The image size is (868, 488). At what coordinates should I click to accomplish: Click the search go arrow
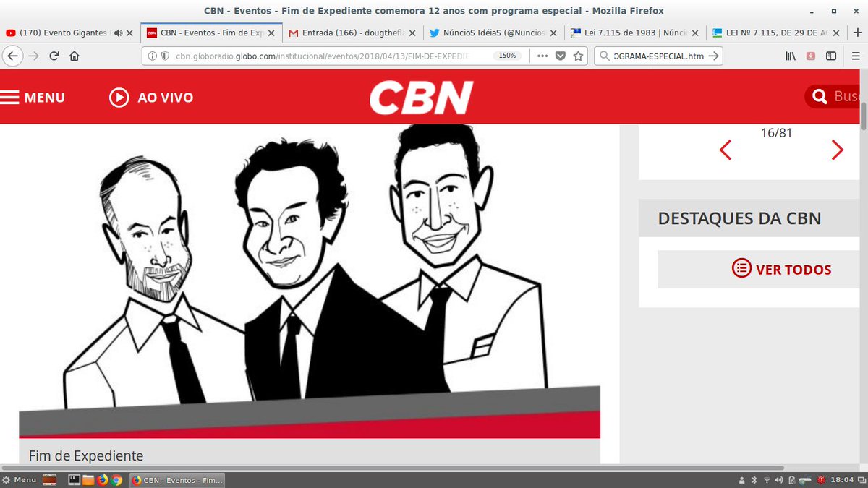[713, 56]
